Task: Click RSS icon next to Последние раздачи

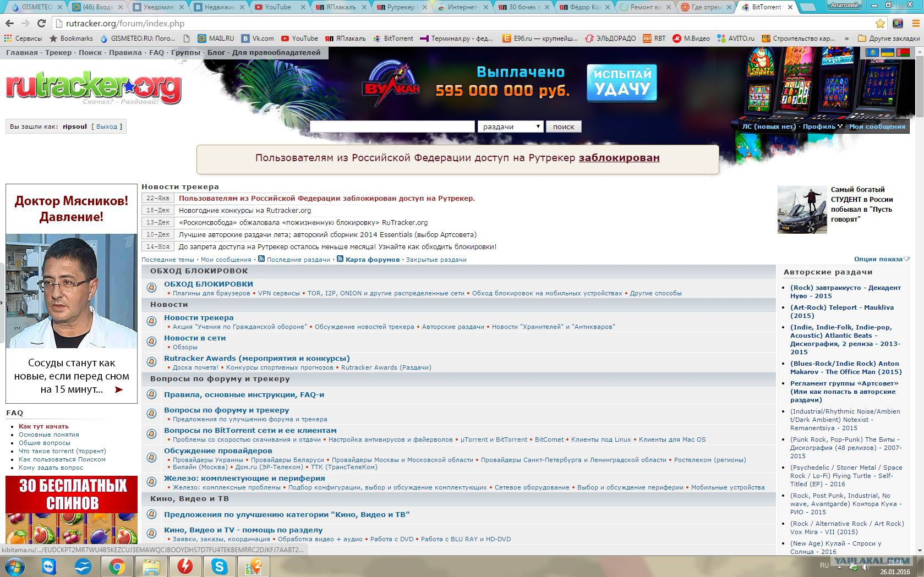Action: click(x=261, y=259)
